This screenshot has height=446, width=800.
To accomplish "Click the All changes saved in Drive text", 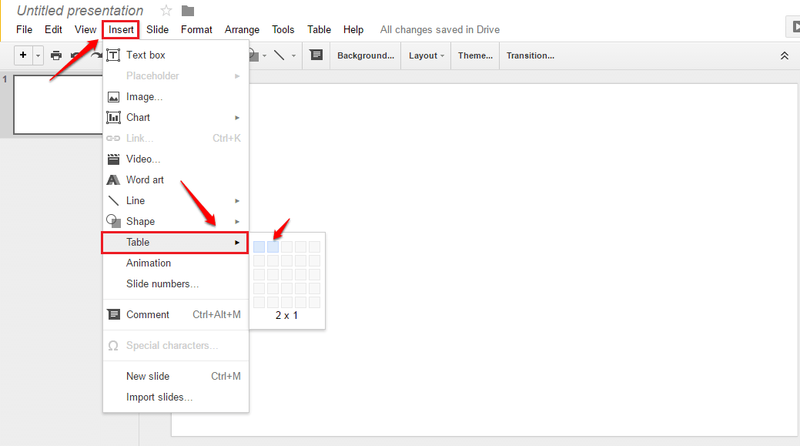I will pos(440,30).
